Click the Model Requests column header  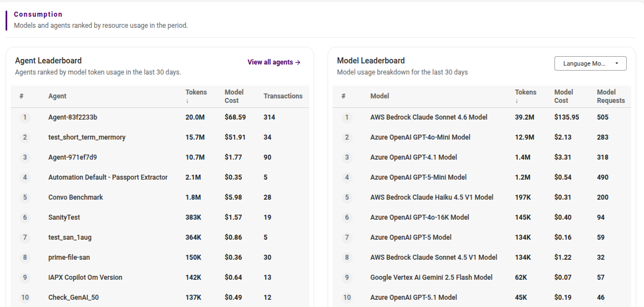tap(611, 96)
